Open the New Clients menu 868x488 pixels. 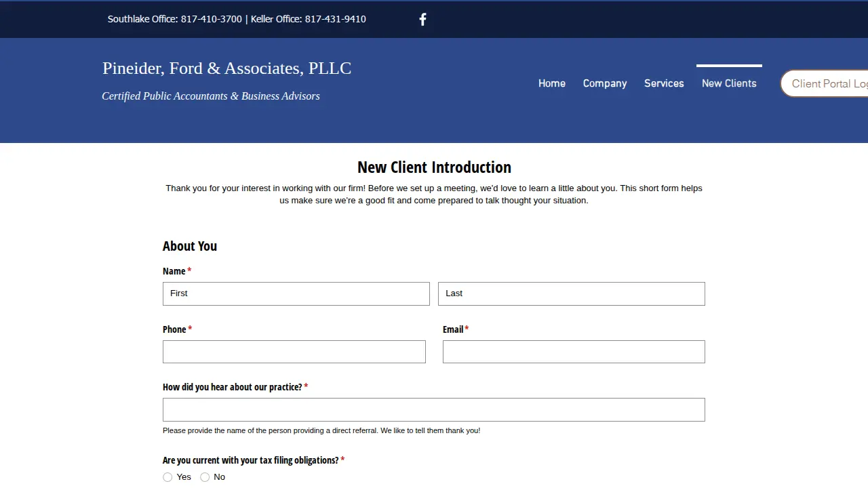(x=729, y=83)
